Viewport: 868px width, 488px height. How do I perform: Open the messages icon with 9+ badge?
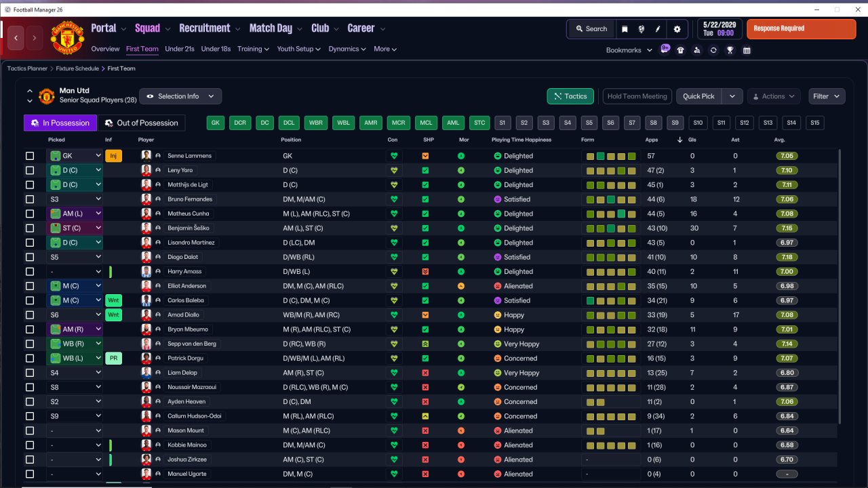click(x=665, y=49)
